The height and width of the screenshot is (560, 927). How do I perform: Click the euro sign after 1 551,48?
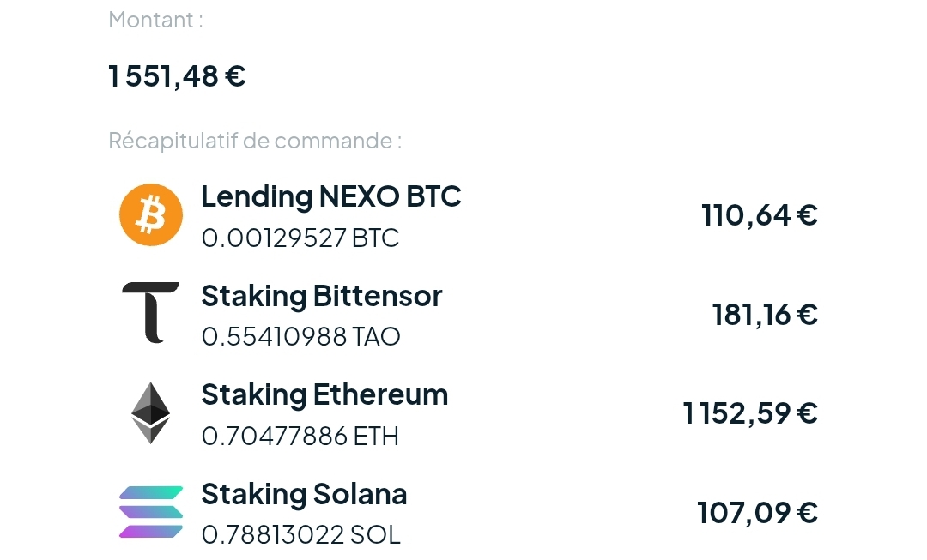point(235,75)
